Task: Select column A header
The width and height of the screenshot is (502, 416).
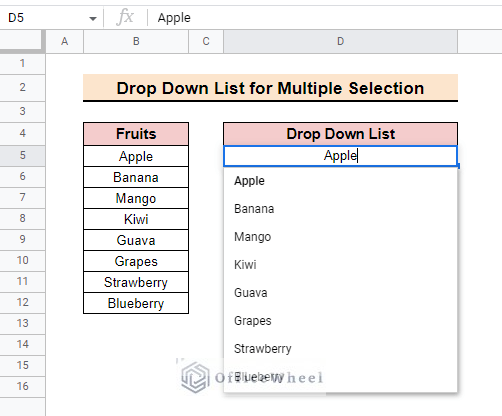Action: click(65, 41)
